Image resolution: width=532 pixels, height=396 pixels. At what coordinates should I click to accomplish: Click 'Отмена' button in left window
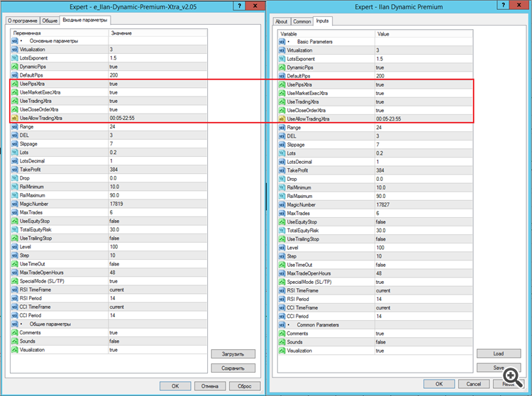tap(210, 386)
